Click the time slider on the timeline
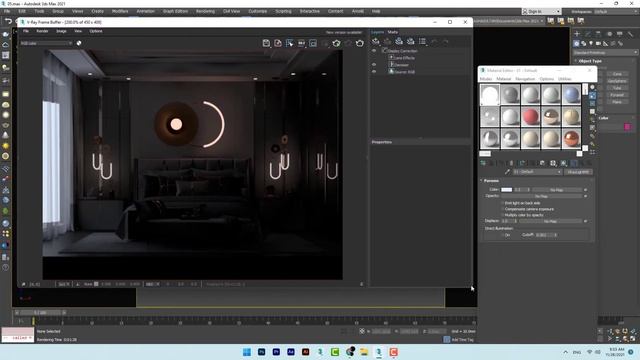The width and height of the screenshot is (640, 360). [40, 313]
